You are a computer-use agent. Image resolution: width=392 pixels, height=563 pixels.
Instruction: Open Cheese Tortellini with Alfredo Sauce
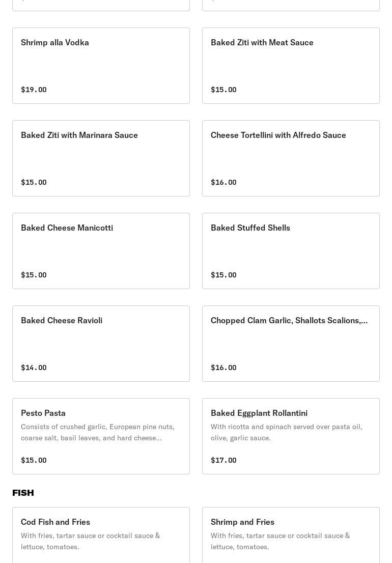291,158
